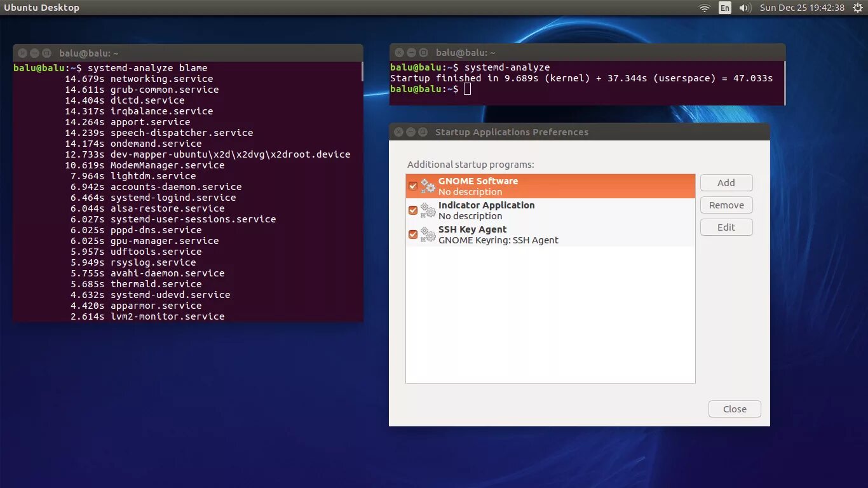Click the systemd-logind.service line
868x488 pixels.
point(153,198)
